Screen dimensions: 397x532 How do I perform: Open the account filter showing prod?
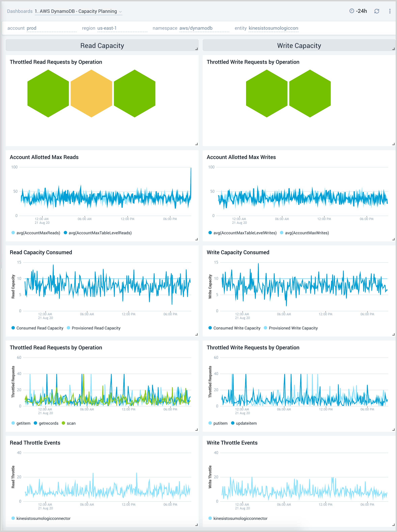click(32, 28)
